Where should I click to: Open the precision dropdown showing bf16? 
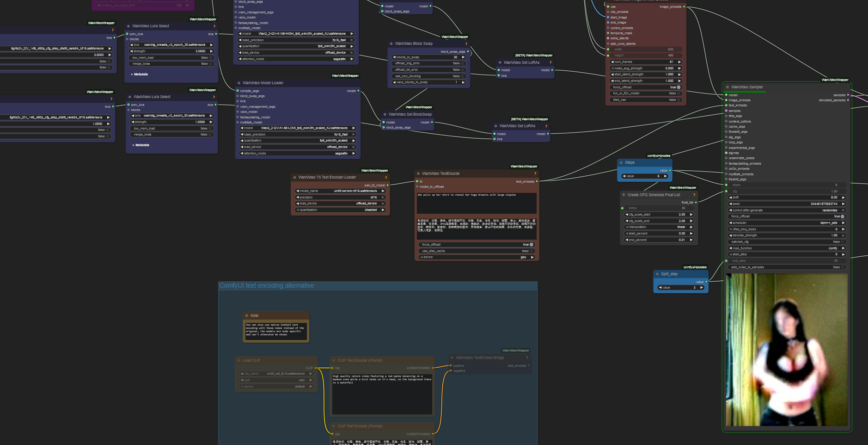point(340,197)
